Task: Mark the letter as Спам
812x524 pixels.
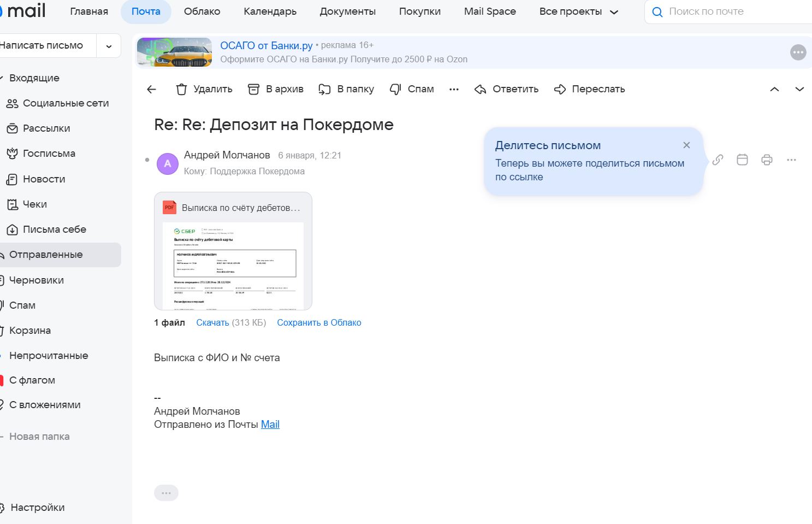Action: [412, 89]
